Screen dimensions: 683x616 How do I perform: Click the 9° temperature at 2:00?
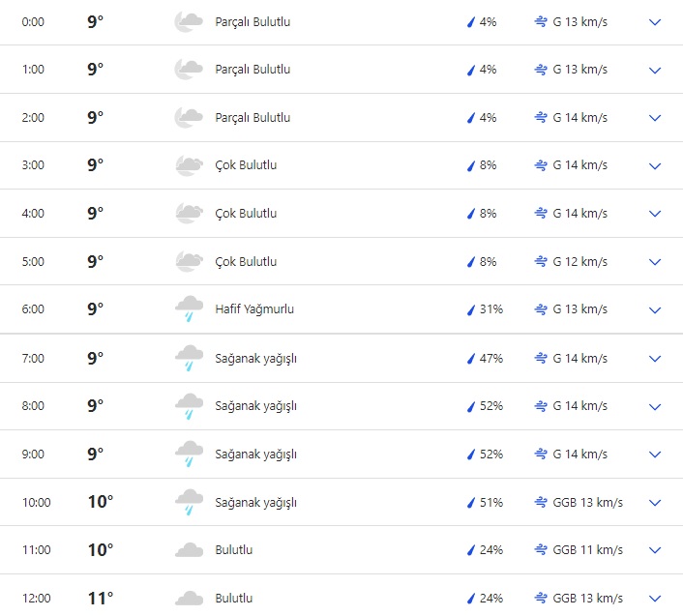tap(95, 118)
